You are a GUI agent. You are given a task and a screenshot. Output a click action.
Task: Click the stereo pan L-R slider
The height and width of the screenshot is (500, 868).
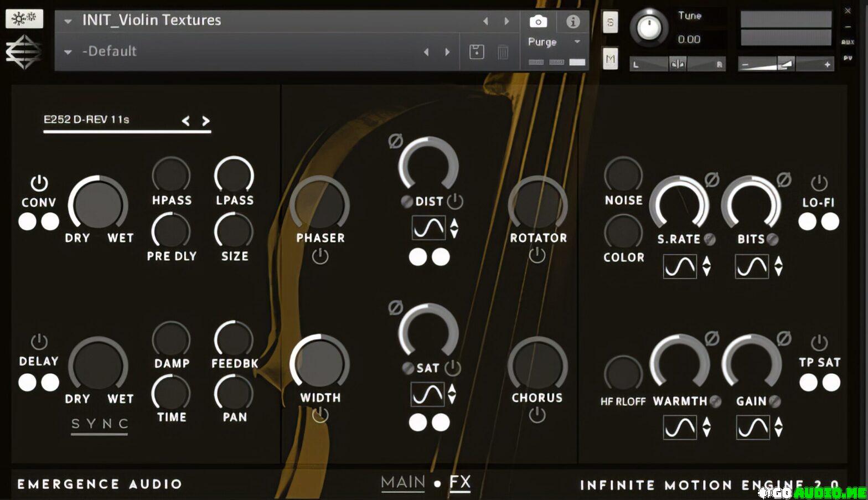tap(678, 64)
